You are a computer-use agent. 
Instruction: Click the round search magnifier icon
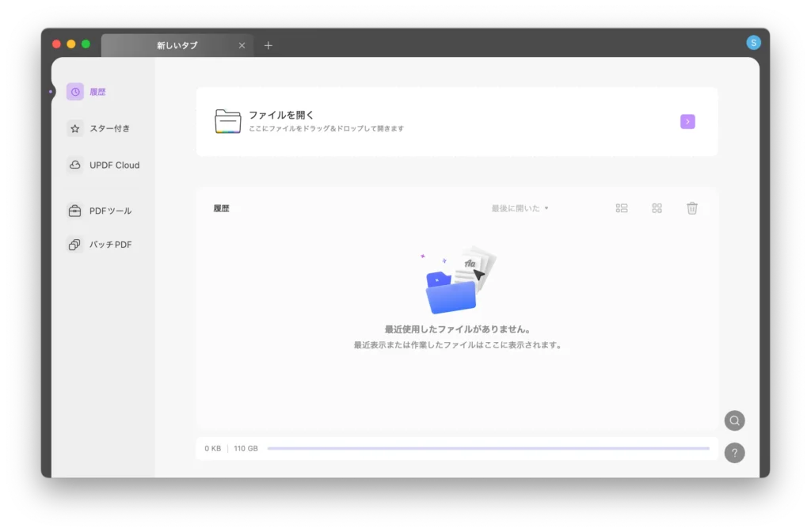click(x=734, y=420)
